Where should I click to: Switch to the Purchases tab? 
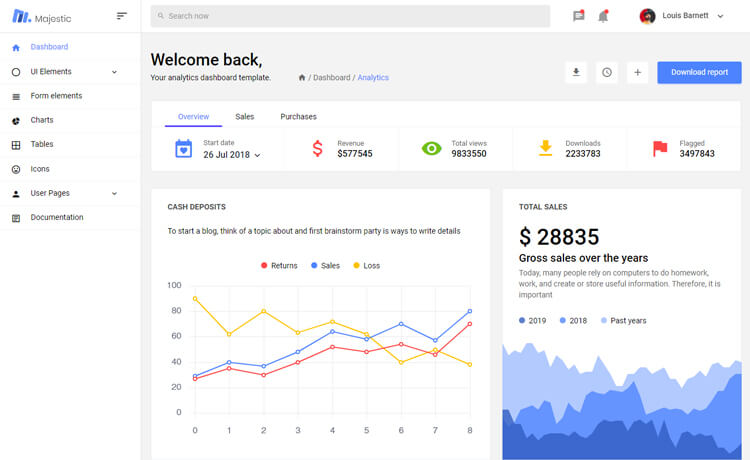click(298, 117)
